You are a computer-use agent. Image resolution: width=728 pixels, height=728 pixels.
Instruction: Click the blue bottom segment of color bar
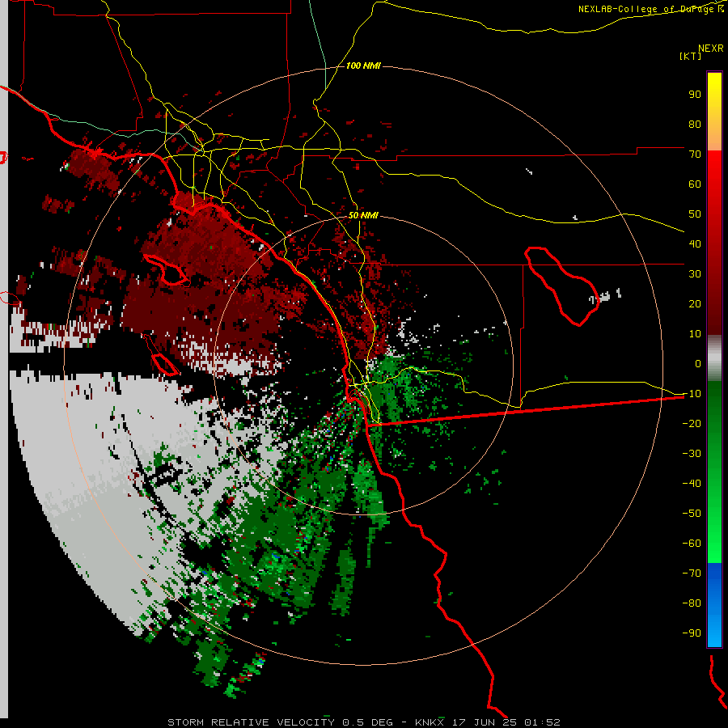pos(714,604)
